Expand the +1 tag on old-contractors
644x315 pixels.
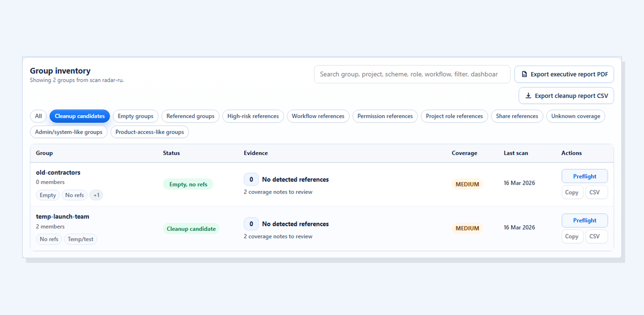96,195
